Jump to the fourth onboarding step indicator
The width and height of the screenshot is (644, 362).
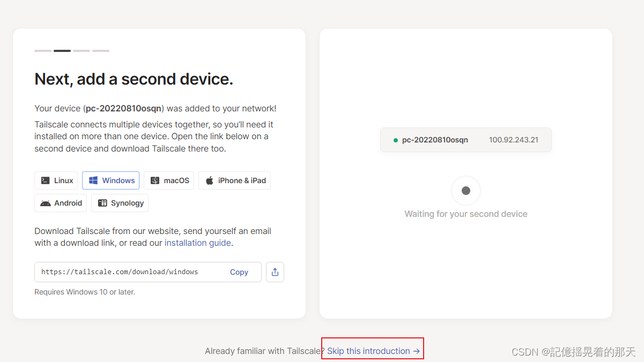pyautogui.click(x=101, y=51)
